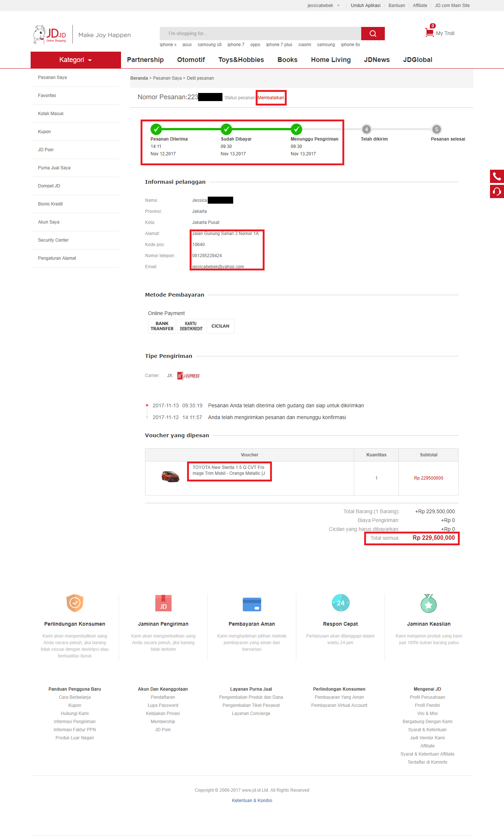Open Pengaturan Alamat in the sidebar
The width and height of the screenshot is (504, 836).
coord(57,258)
